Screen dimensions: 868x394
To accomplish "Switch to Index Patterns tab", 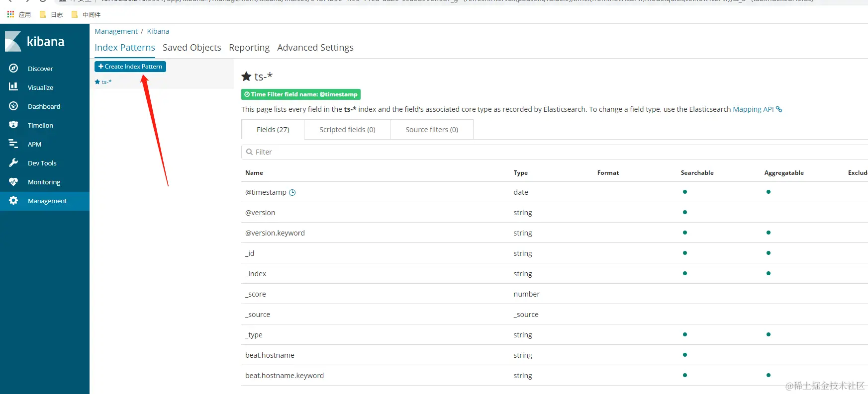I will [125, 47].
